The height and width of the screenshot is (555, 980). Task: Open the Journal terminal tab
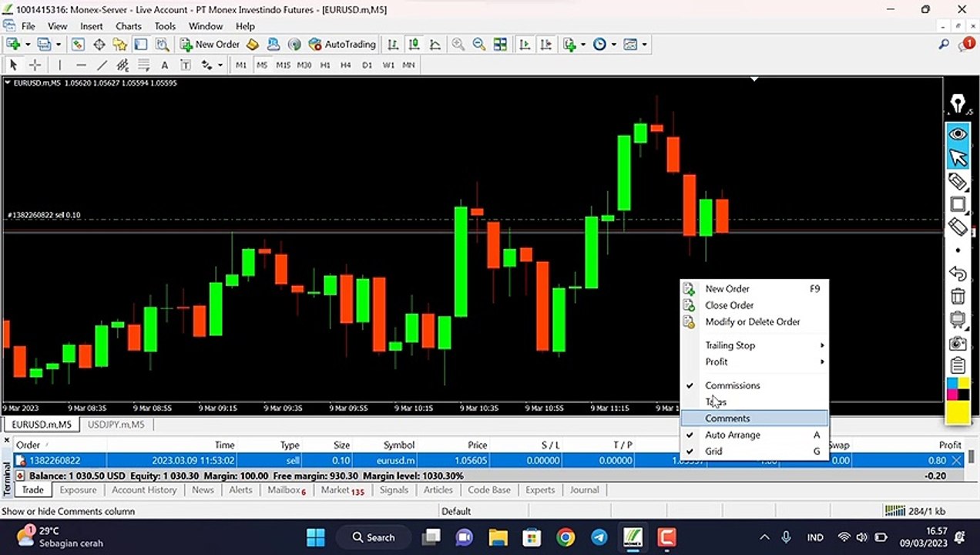(585, 489)
